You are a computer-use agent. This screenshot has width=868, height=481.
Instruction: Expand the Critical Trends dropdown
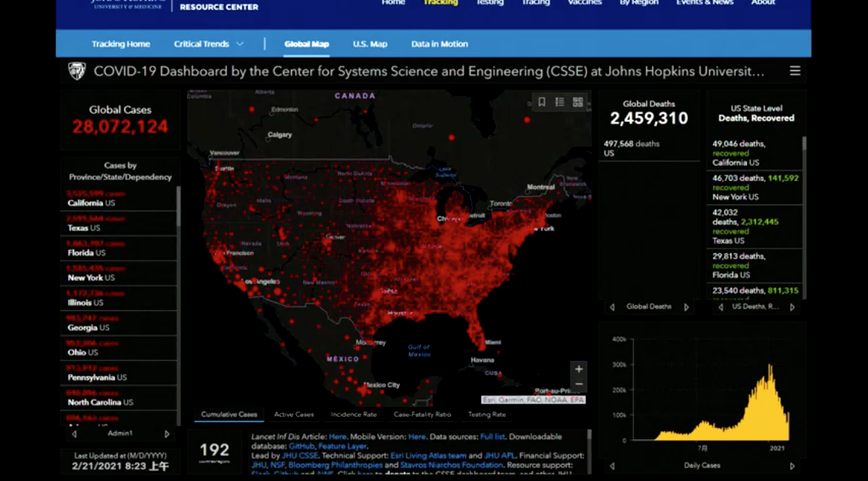(x=208, y=44)
